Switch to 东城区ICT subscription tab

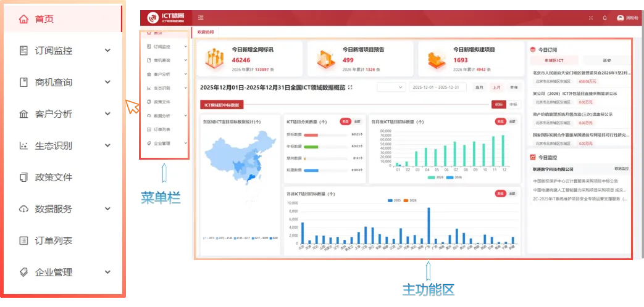coord(554,60)
